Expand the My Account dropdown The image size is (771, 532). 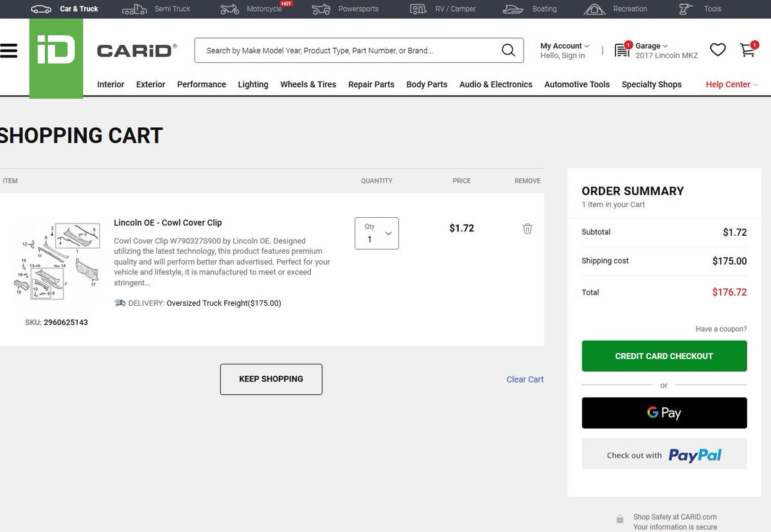(x=565, y=46)
